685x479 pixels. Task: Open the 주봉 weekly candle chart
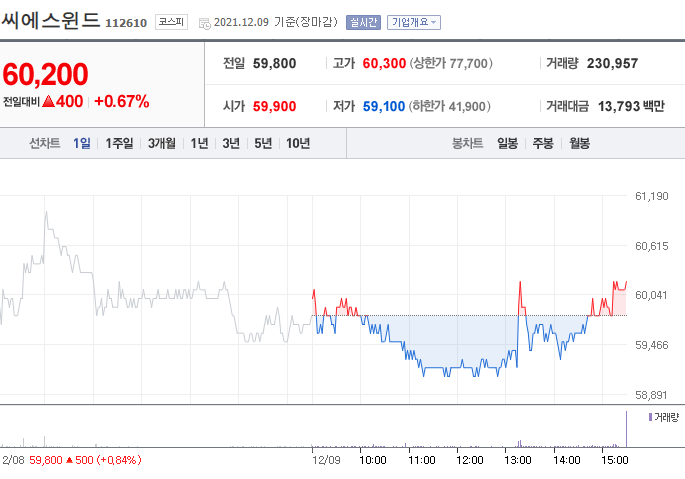(x=543, y=143)
